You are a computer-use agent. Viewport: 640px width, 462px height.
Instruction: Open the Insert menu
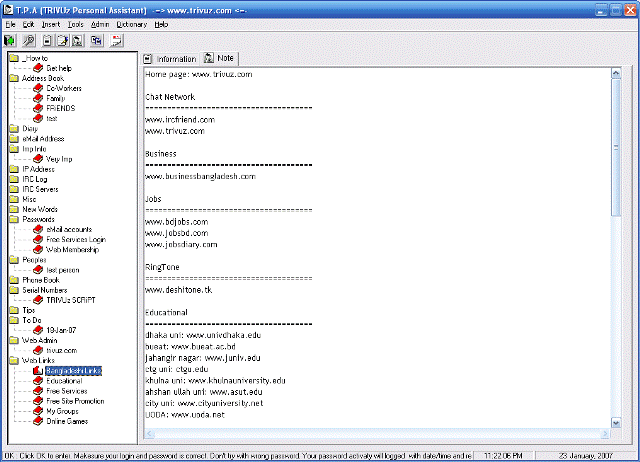51,24
